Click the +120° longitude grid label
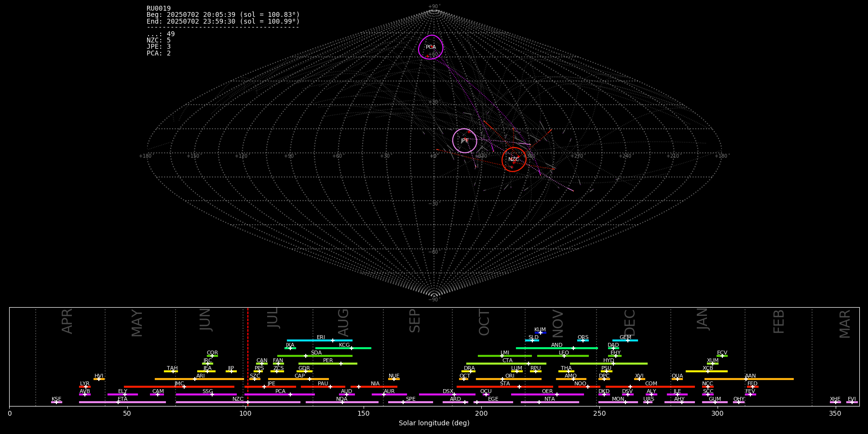 pos(242,156)
